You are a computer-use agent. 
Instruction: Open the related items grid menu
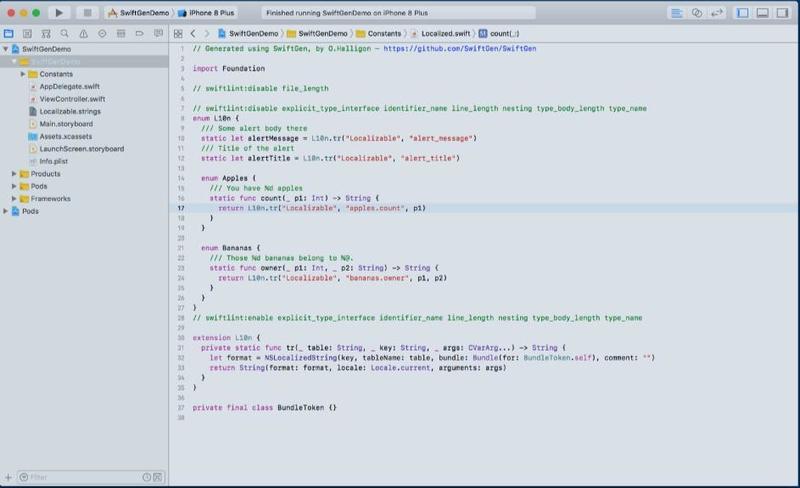[x=178, y=34]
